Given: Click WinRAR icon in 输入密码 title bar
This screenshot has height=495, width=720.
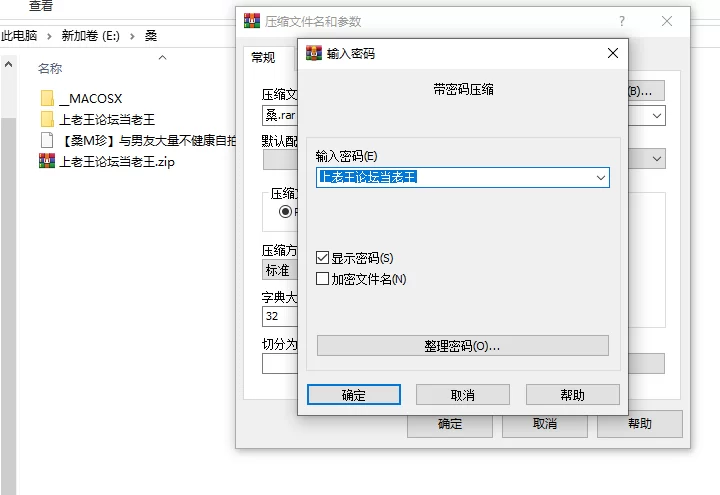Looking at the screenshot, I should [313, 54].
